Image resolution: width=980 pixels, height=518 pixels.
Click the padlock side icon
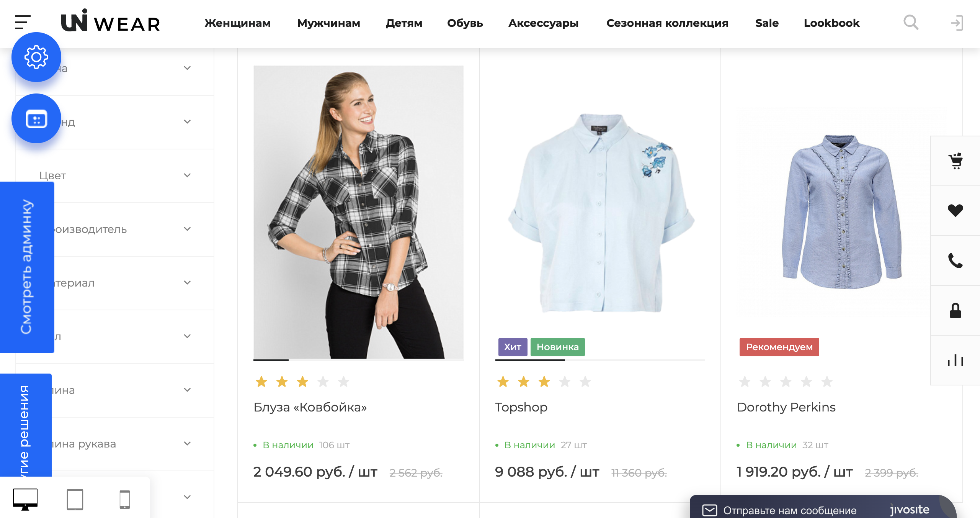[x=955, y=310]
